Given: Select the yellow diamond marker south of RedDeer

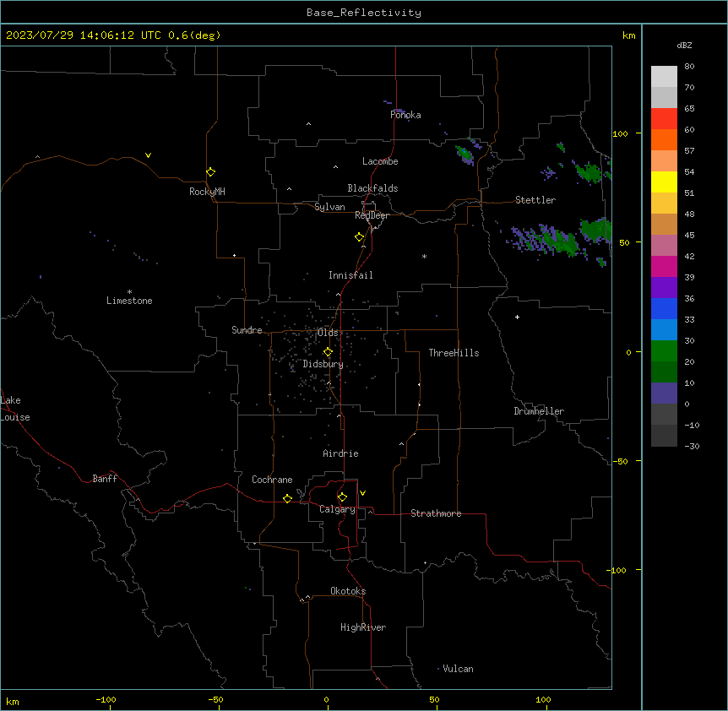Looking at the screenshot, I should pyautogui.click(x=360, y=237).
